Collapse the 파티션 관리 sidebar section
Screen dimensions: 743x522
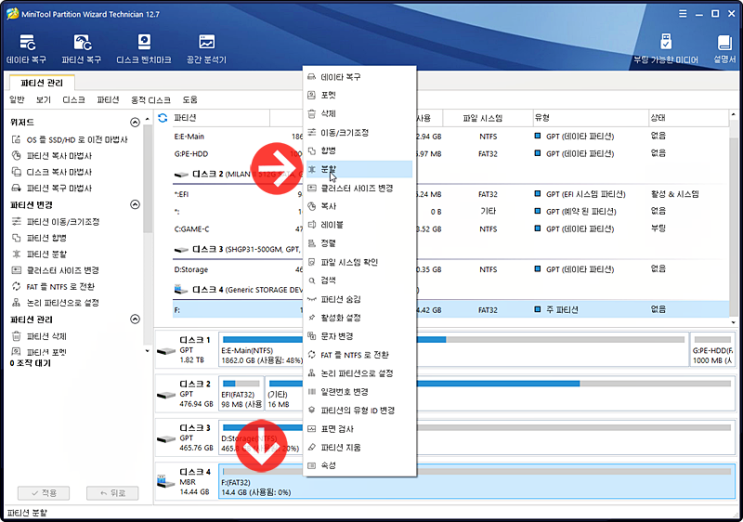135,319
